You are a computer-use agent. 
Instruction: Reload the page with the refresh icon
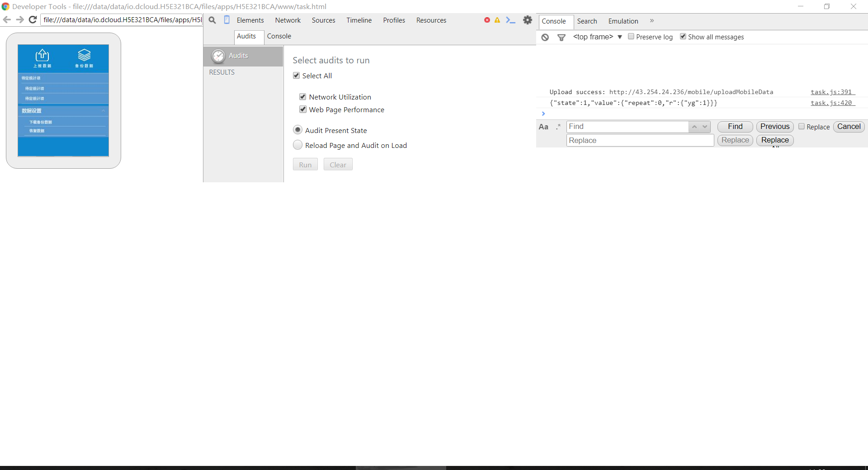click(x=33, y=19)
